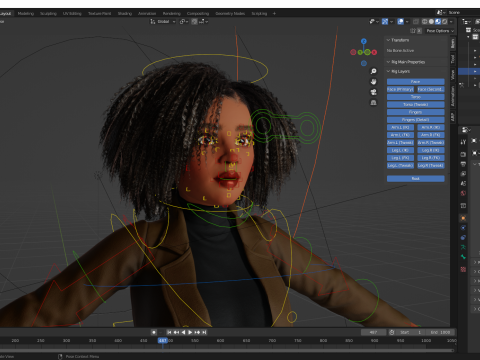Open the overlays options dropdown arrow
Viewport: 480px width, 360px height.
[407, 21]
